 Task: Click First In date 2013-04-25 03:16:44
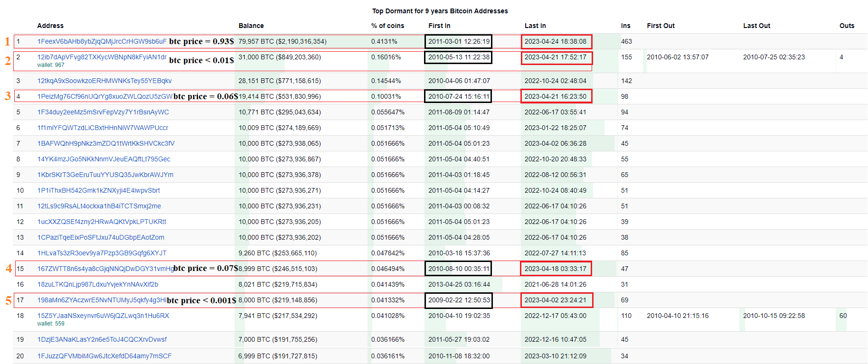tap(459, 284)
